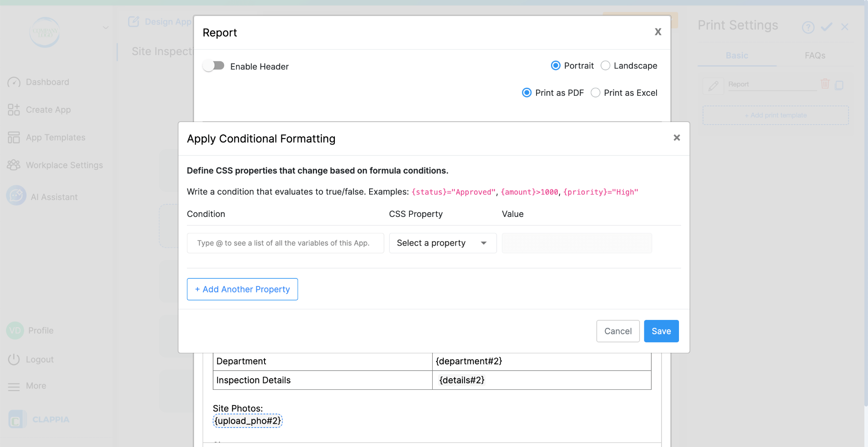Click the pencil edit icon beside Report
The height and width of the screenshot is (447, 868).
[x=713, y=86]
